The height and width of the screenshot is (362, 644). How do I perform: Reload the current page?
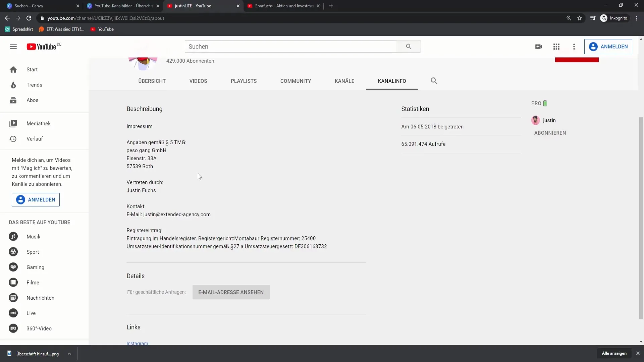click(29, 18)
